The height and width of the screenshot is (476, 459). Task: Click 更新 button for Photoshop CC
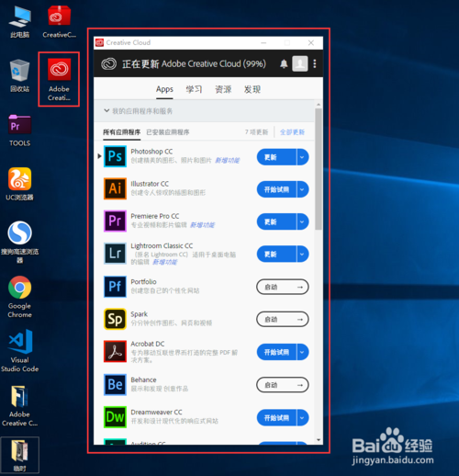coord(276,157)
